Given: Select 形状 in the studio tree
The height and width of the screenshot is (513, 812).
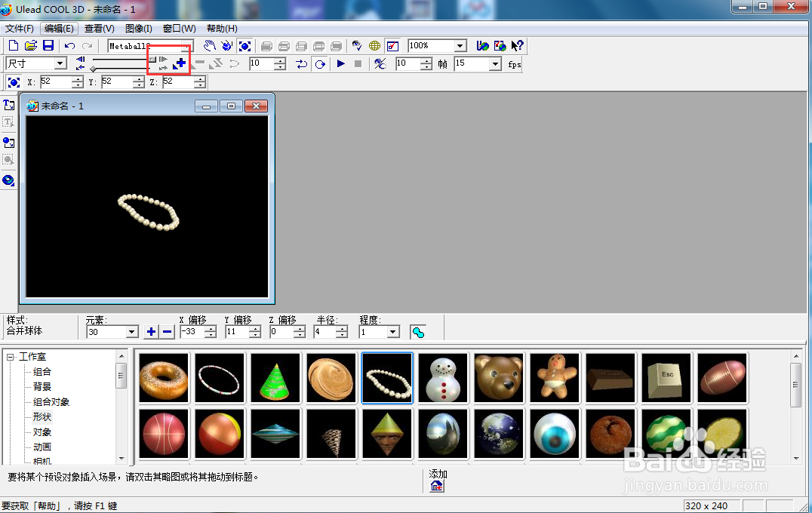Looking at the screenshot, I should (x=42, y=416).
